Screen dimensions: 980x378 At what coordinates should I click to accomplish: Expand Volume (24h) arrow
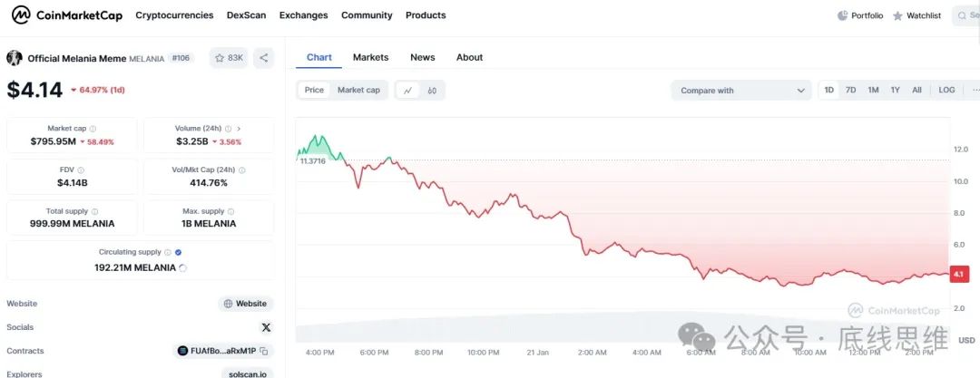(239, 129)
